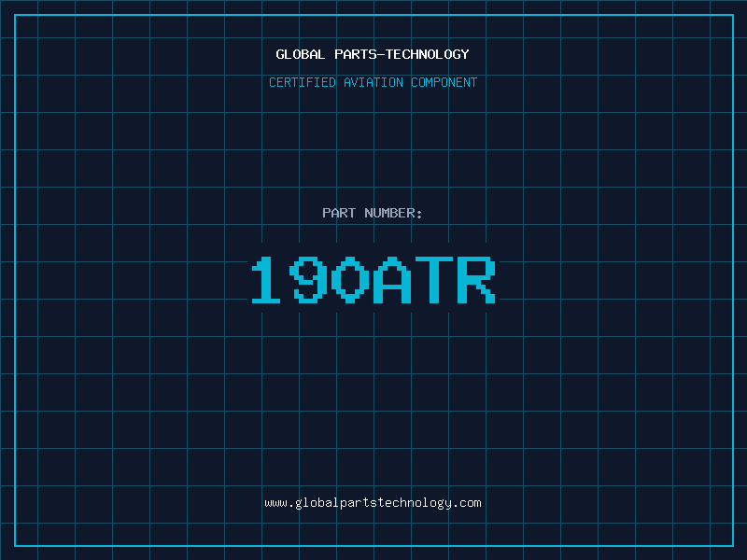
Task: Click the letter T in 190ATR
Action: [x=433, y=280]
